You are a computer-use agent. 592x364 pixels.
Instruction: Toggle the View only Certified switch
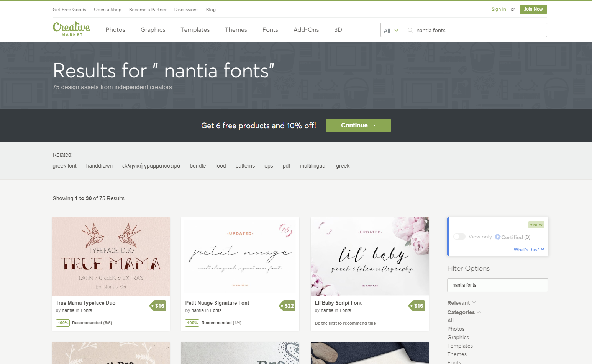point(459,237)
